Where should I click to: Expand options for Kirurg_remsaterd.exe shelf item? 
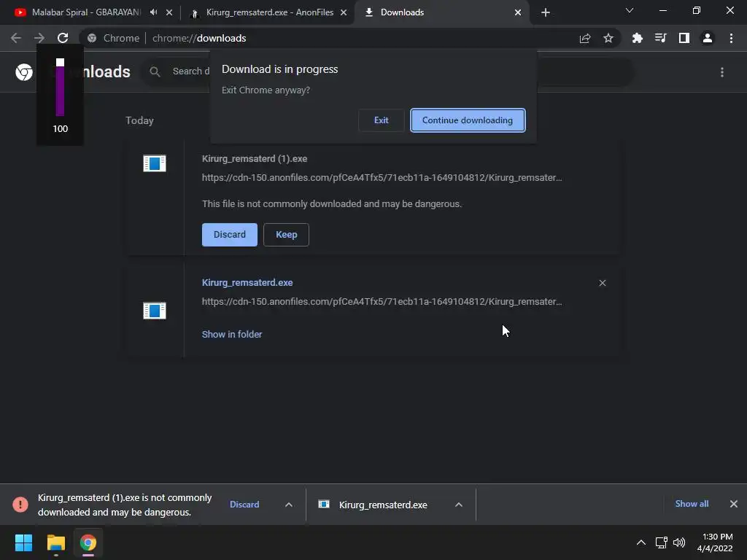(459, 505)
